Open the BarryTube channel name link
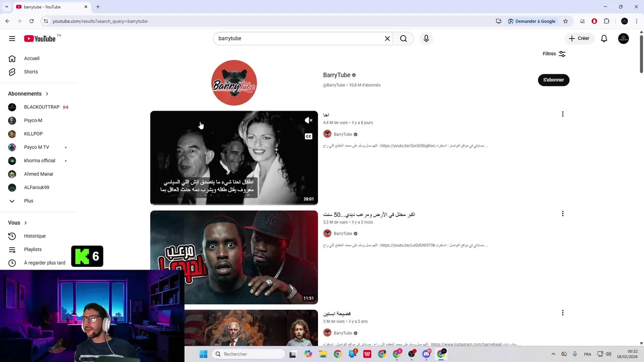Viewport: 644px width, 362px height. [x=337, y=75]
